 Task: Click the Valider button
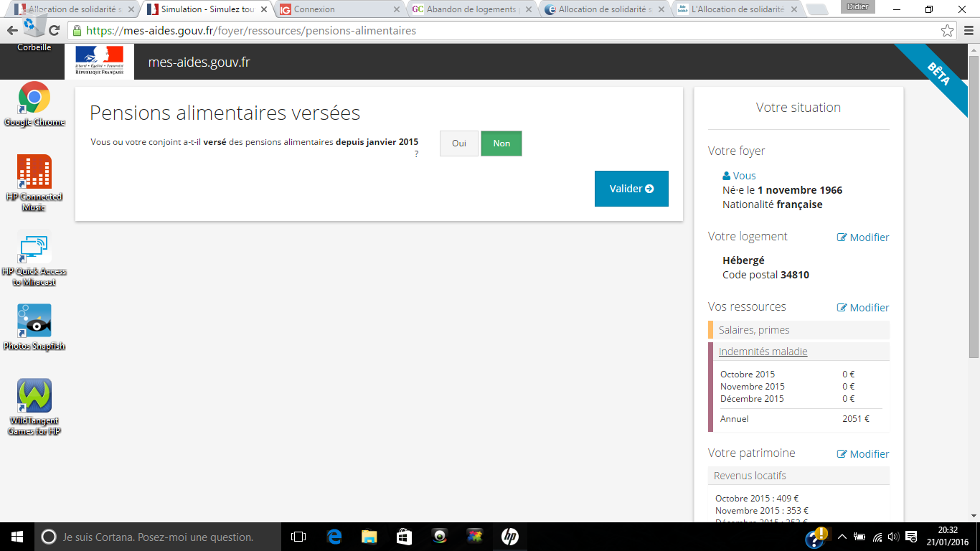(x=631, y=189)
